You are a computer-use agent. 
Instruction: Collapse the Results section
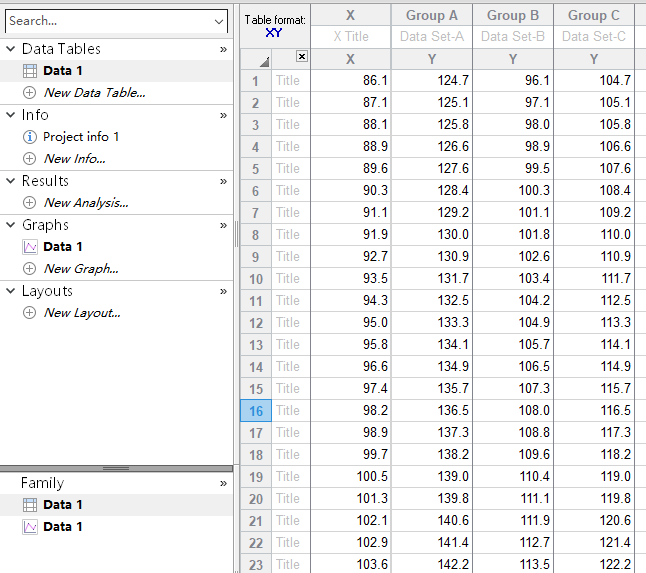(11, 180)
